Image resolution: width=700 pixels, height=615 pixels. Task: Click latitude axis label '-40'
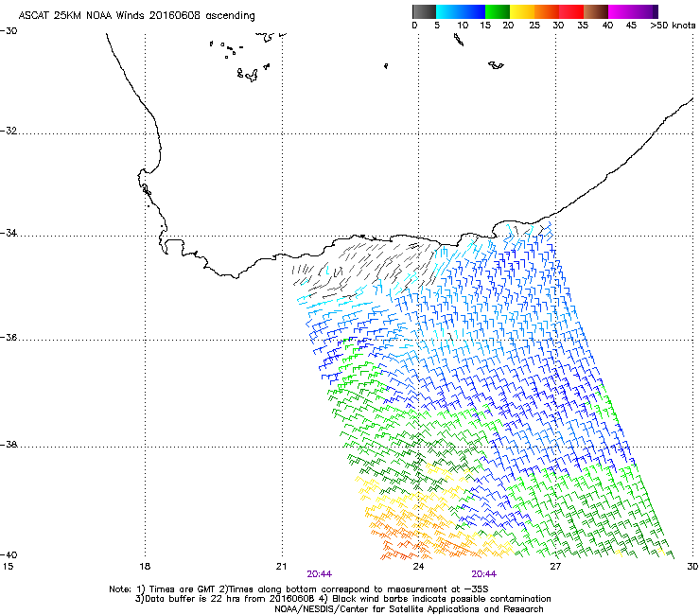click(9, 554)
